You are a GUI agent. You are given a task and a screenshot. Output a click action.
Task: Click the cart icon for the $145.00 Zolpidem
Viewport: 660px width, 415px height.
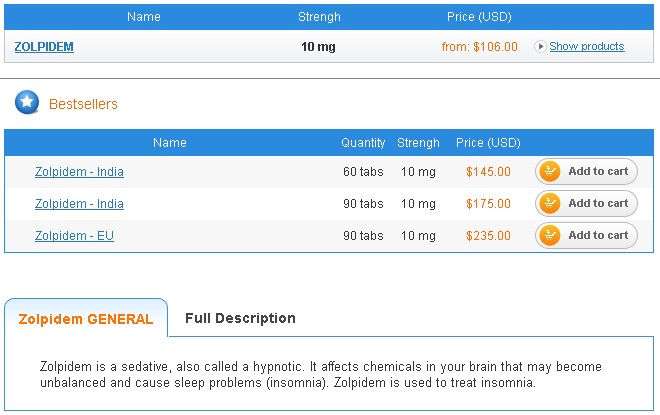[x=550, y=172]
